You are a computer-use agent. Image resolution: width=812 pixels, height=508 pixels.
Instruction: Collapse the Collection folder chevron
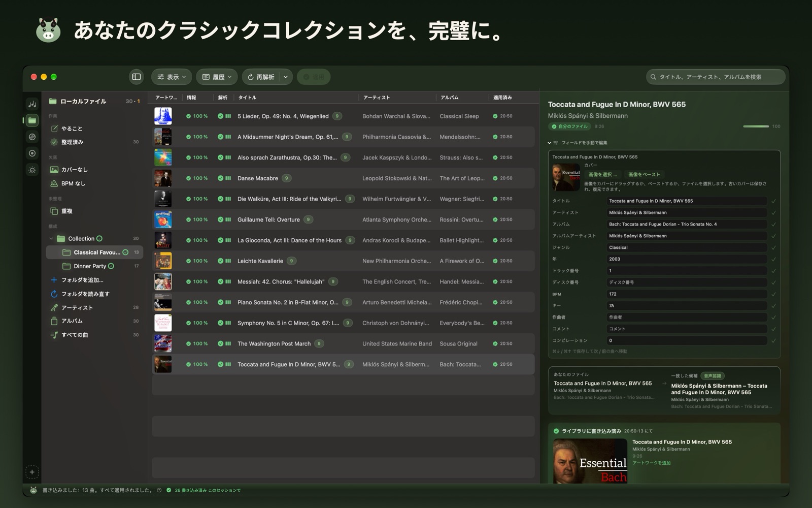tap(51, 239)
